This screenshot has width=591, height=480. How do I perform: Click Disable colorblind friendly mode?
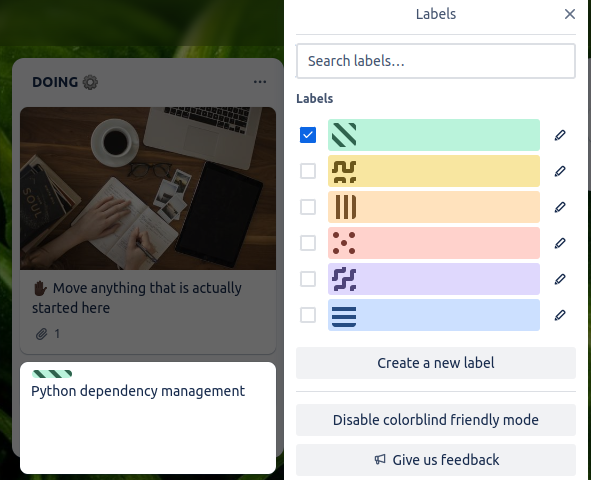(436, 420)
